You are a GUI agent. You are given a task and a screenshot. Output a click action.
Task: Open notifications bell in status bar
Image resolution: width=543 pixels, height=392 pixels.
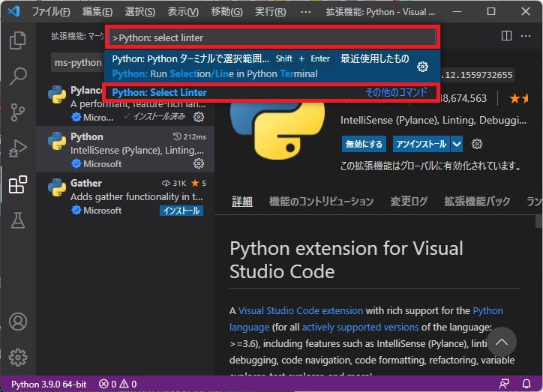[x=527, y=384]
